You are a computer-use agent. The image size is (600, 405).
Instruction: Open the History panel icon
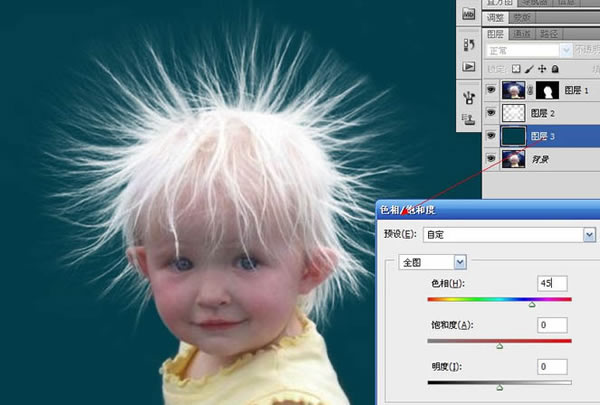(x=469, y=44)
